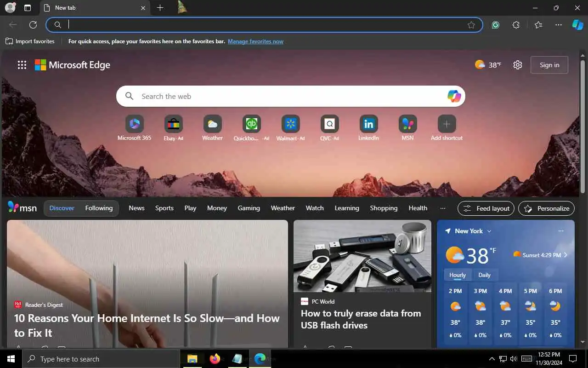Open the LinkedIn shortcut tile

[368, 128]
